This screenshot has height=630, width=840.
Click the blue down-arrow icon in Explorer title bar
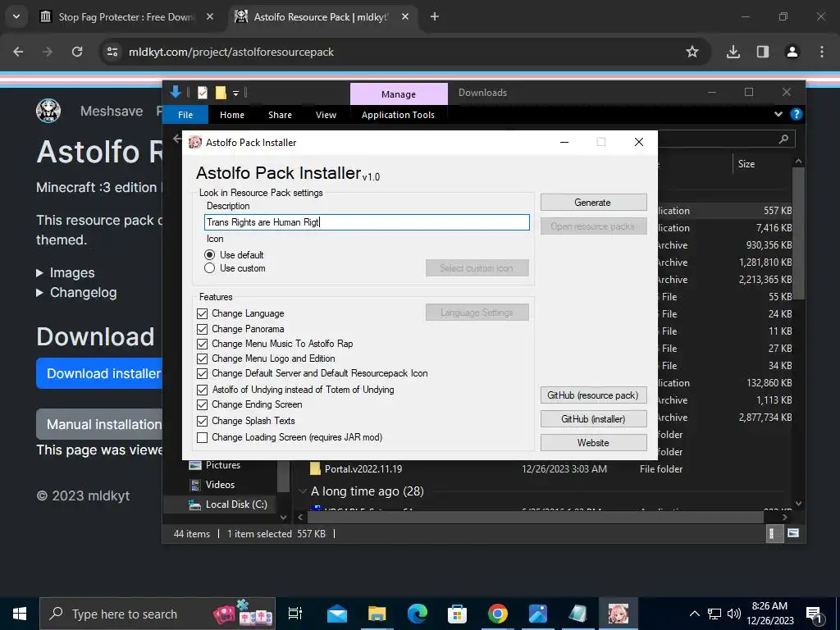[176, 92]
